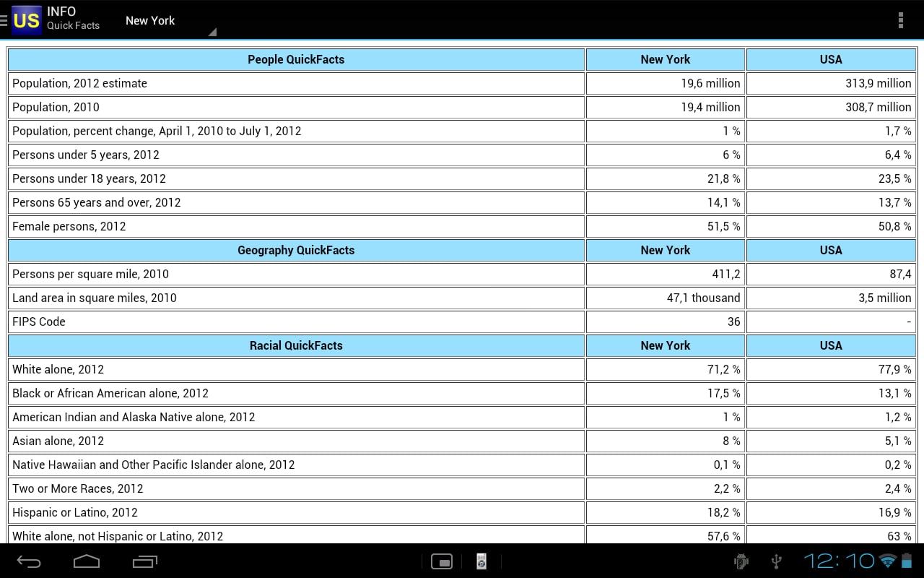Open the overflow menu with three dots
The width and height of the screenshot is (924, 578).
pyautogui.click(x=900, y=20)
